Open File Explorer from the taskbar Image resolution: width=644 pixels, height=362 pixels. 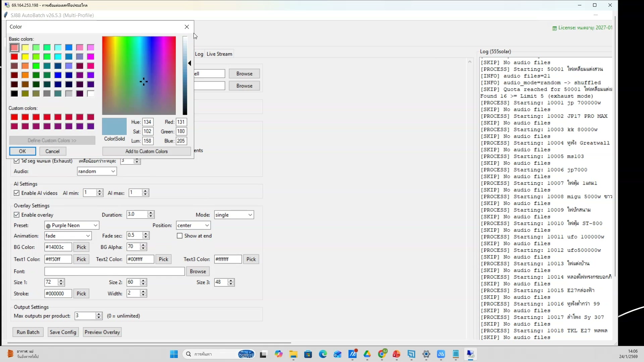(293, 354)
